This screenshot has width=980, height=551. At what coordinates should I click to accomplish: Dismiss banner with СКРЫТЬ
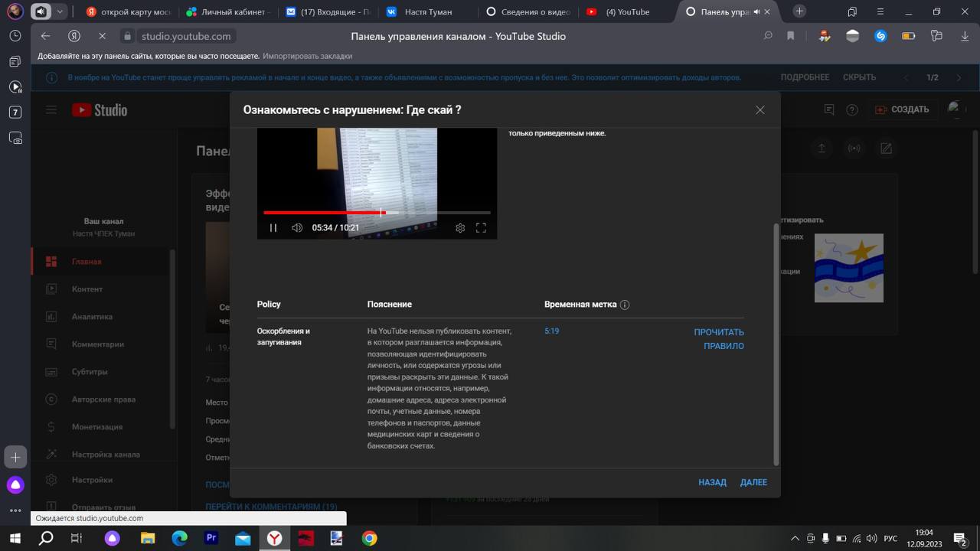tap(859, 77)
